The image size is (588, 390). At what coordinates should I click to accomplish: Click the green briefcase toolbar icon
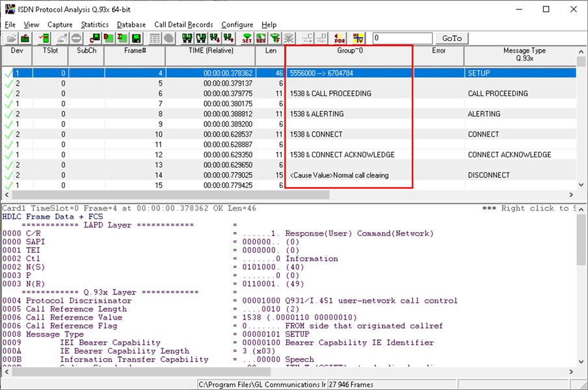[25, 38]
